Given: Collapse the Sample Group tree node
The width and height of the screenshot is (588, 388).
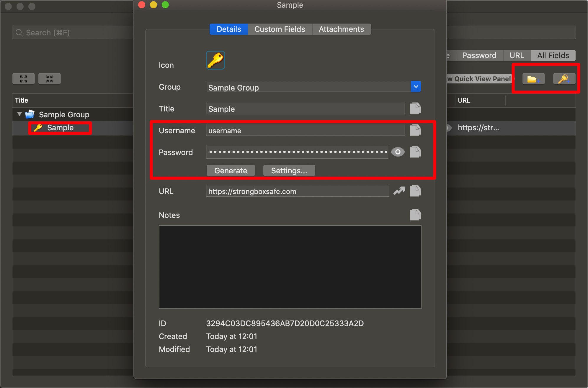Looking at the screenshot, I should pyautogui.click(x=19, y=114).
